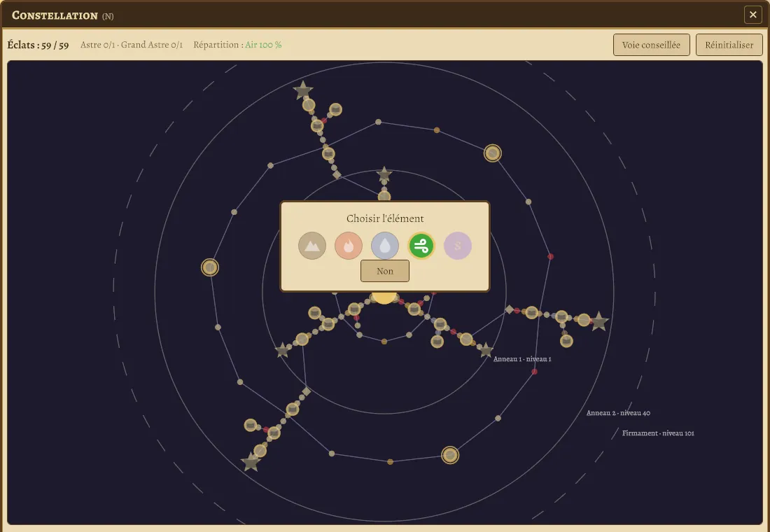Screen dimensions: 770x532
Task: Select the star node just above the element dialog
Action: (x=384, y=174)
